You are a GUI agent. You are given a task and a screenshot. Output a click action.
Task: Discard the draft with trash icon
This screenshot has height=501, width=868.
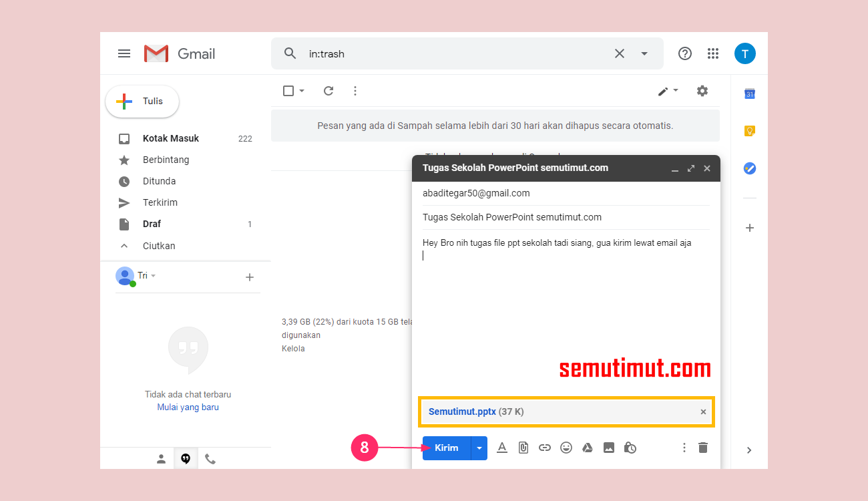[x=703, y=448]
